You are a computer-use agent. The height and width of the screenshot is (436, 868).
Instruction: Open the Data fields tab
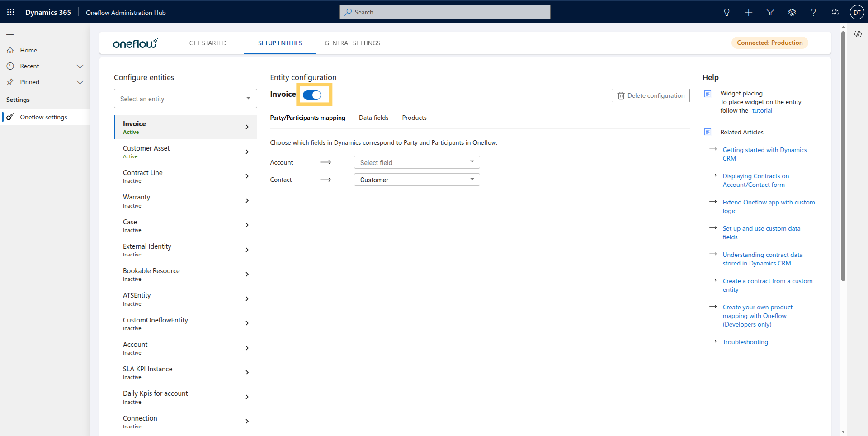click(x=374, y=118)
